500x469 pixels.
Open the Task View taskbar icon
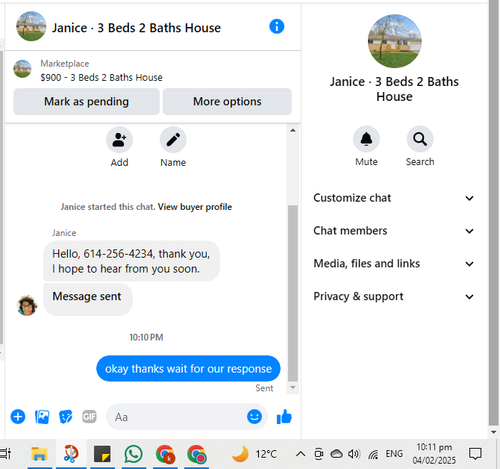pos(5,454)
